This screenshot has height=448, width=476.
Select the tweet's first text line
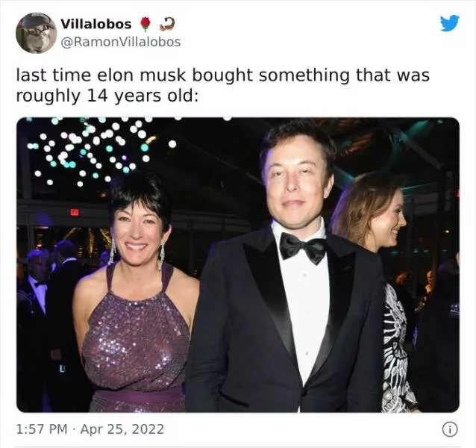click(x=223, y=75)
